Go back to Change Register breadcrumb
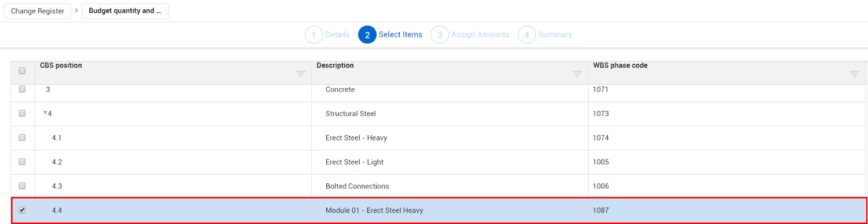Screen dimensions: 868x224 pyautogui.click(x=38, y=11)
